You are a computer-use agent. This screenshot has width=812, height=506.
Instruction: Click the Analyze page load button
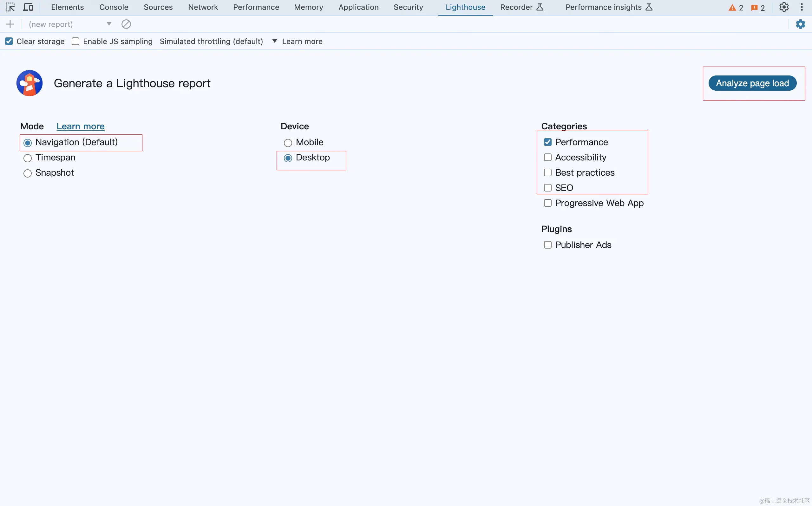[752, 83]
